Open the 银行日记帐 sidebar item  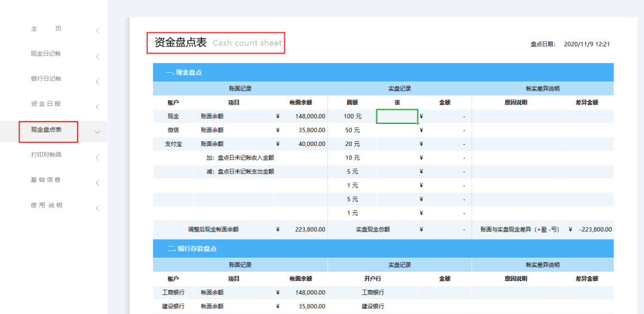click(x=46, y=79)
